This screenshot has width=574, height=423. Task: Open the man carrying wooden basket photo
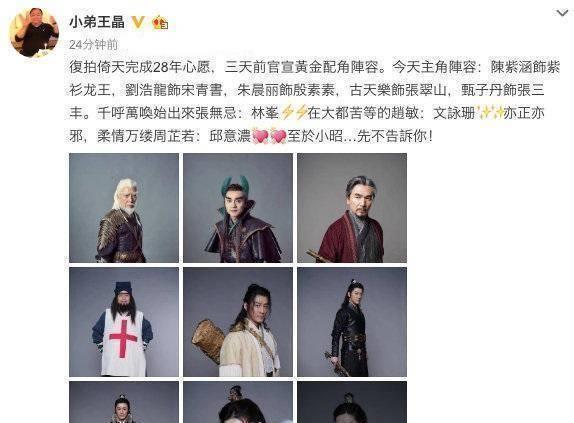[x=238, y=322]
